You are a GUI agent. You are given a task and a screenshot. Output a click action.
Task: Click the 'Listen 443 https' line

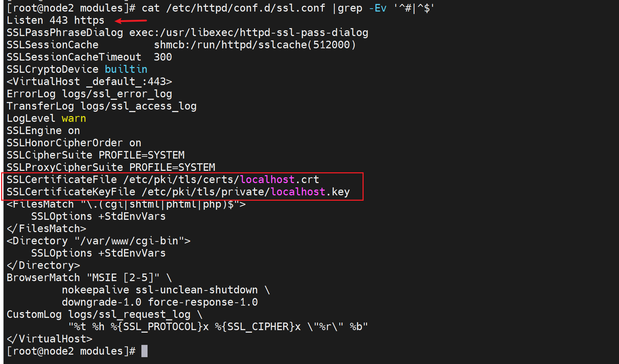(55, 21)
